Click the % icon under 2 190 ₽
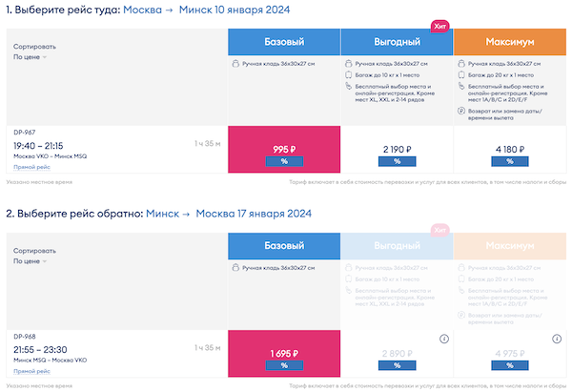Viewport: 572px width, 392px height. click(x=397, y=161)
